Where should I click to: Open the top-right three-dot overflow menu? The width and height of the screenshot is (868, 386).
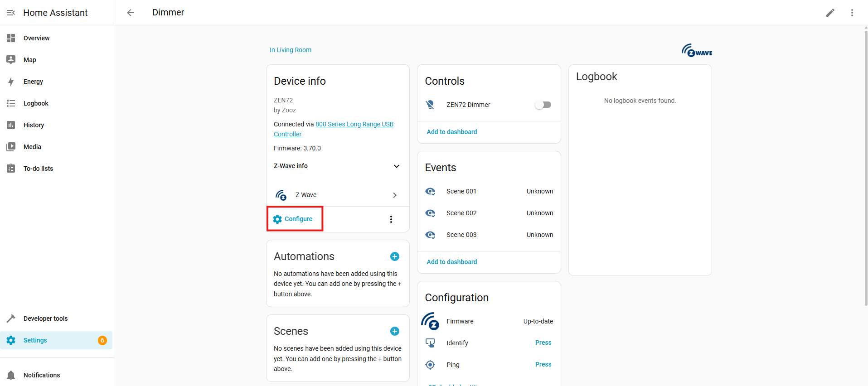click(x=852, y=13)
